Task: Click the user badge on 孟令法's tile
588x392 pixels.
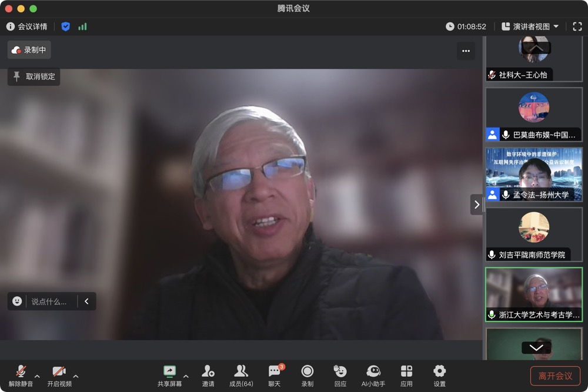Action: [492, 195]
